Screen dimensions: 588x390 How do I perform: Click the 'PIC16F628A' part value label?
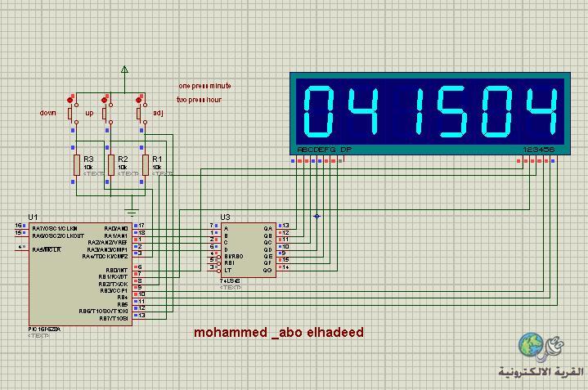(x=44, y=329)
